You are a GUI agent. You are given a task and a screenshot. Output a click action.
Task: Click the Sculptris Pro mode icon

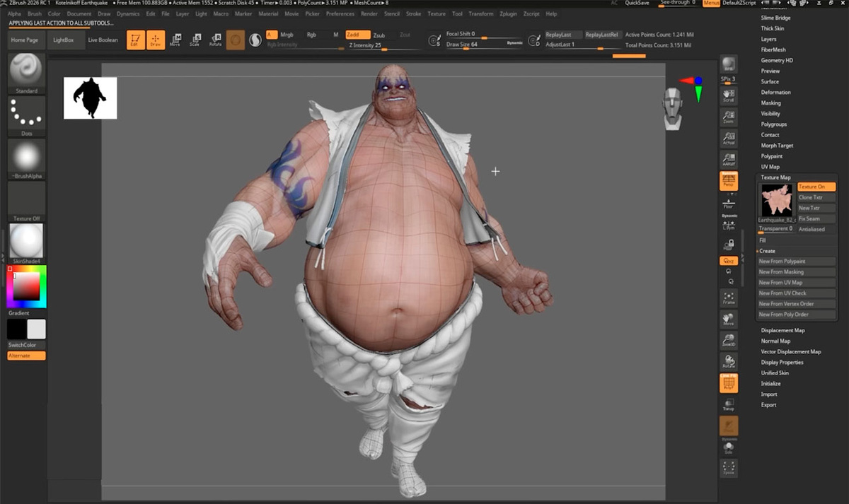[255, 40]
